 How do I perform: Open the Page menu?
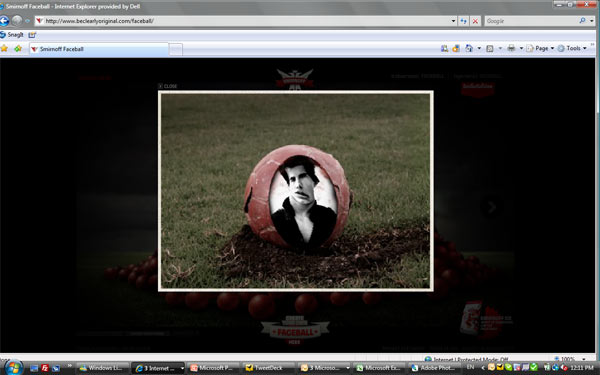(540, 48)
